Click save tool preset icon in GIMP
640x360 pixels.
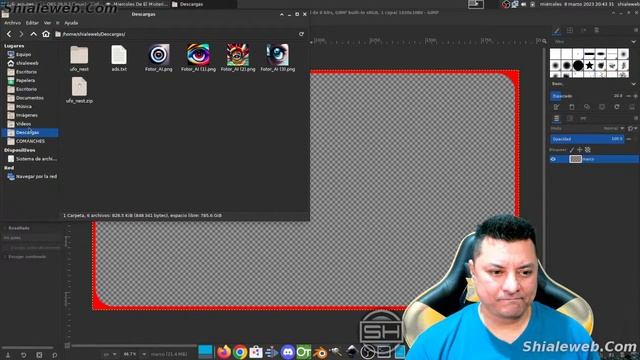[8, 355]
